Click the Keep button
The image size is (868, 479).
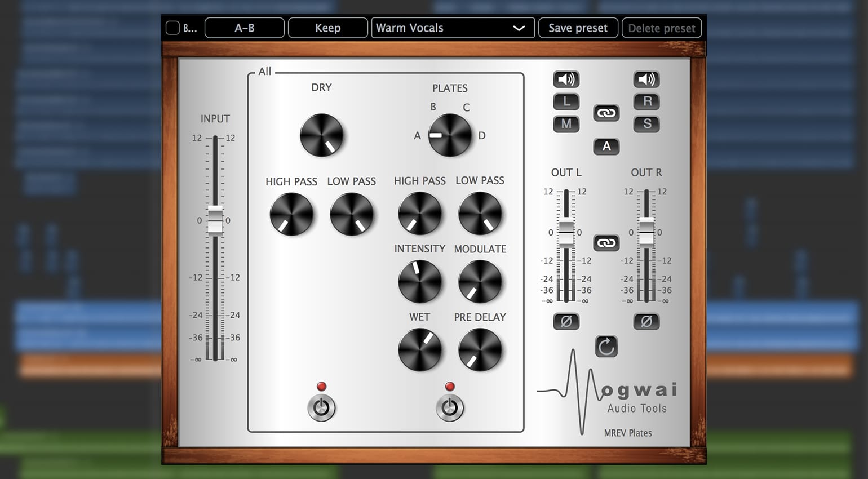[x=327, y=28]
